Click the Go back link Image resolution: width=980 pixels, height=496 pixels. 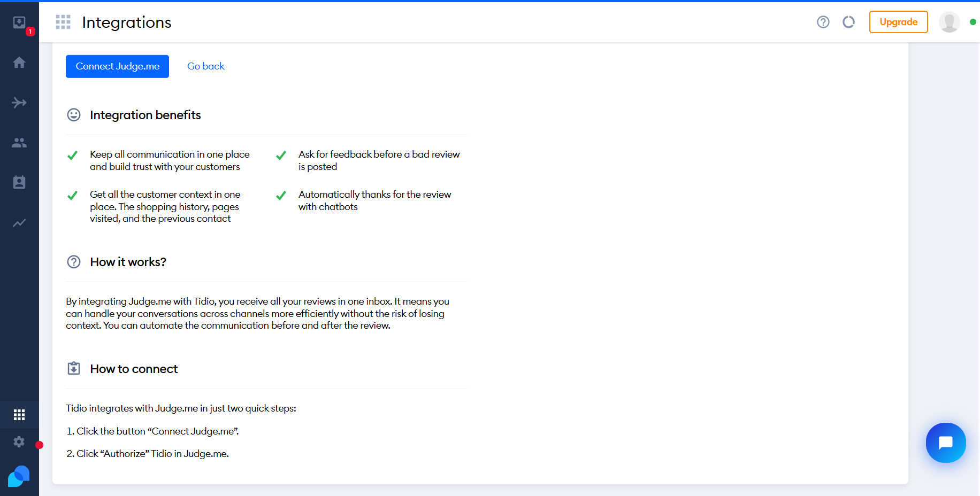click(205, 66)
